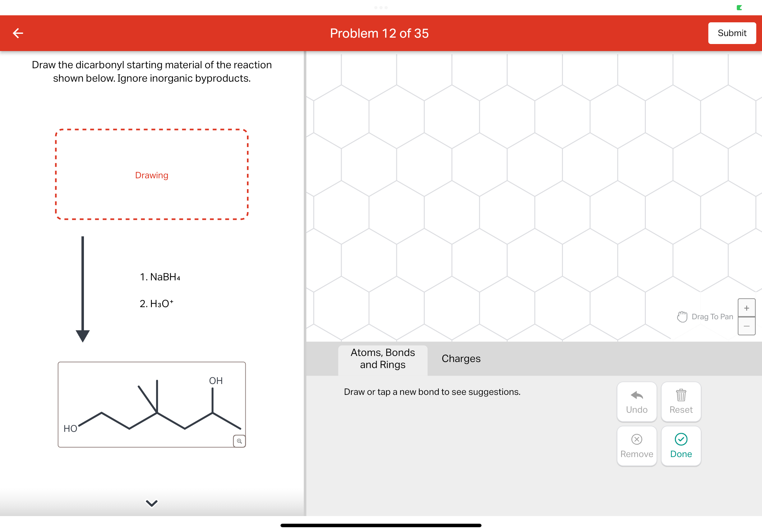Tap the three dots at the top center
Screen dimensions: 762x532
tap(381, 7)
